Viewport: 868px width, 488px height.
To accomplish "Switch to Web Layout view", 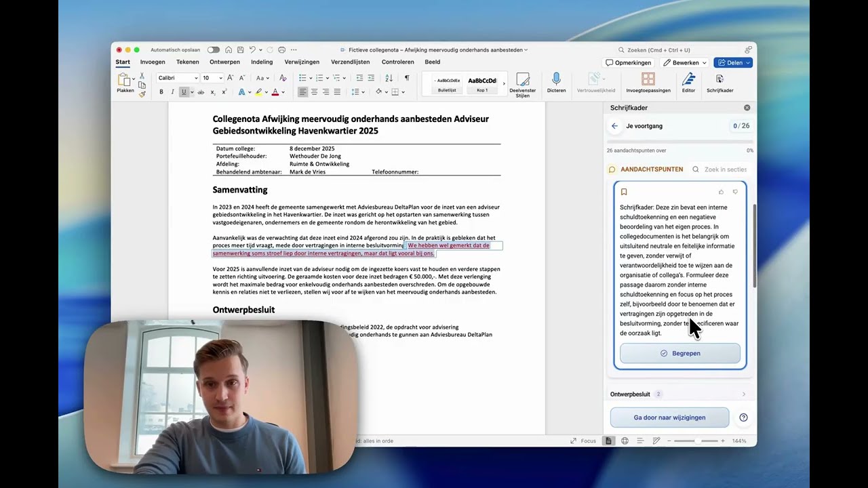I will coord(625,441).
